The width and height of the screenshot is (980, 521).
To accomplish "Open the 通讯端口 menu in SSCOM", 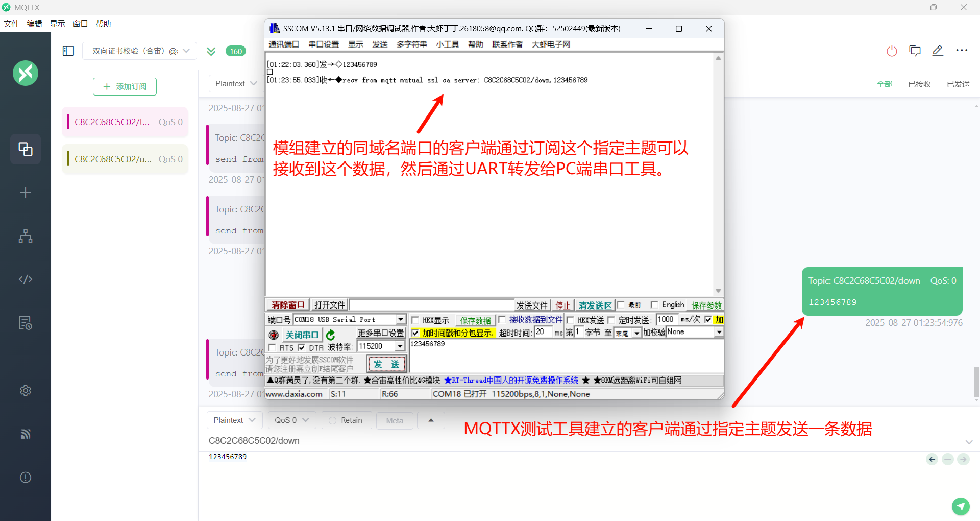I will [x=284, y=44].
